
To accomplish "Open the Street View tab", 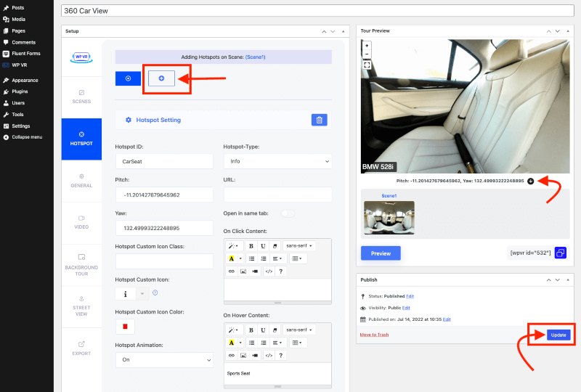I will pos(81,306).
